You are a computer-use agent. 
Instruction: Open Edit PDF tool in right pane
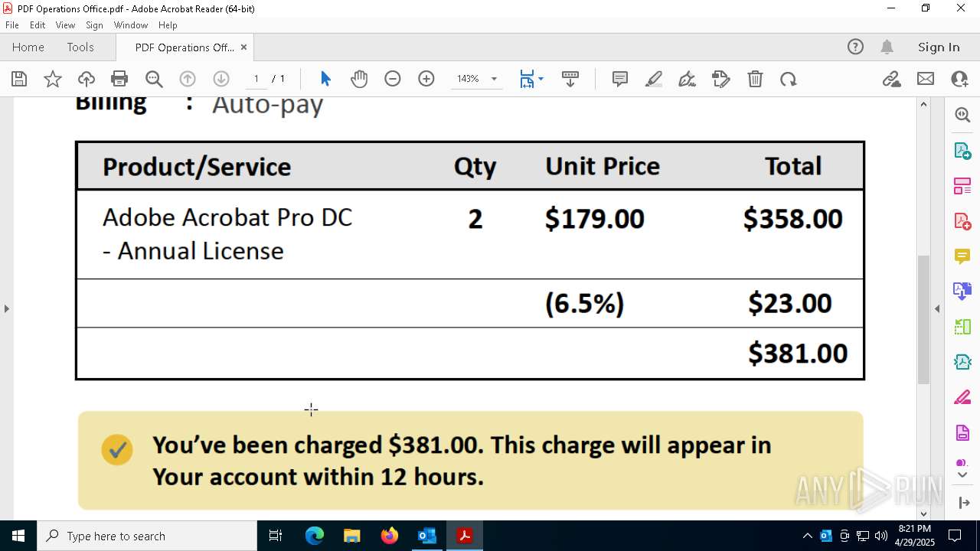point(962,186)
